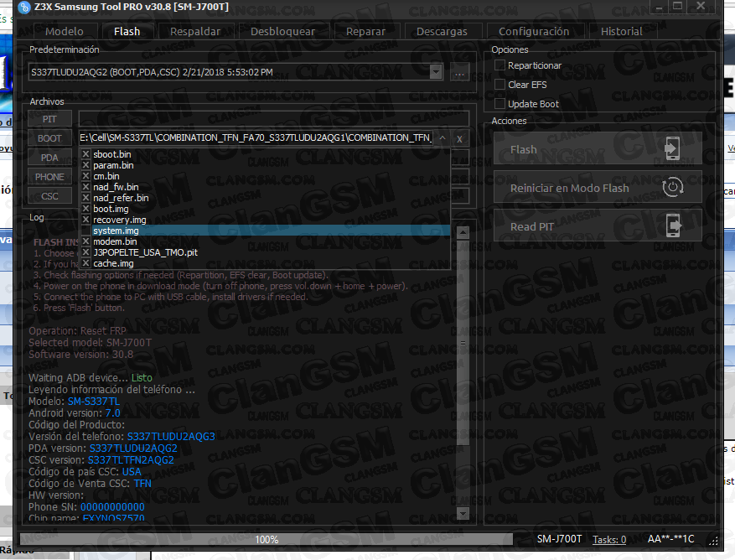This screenshot has width=735, height=560.
Task: Collapse the BOOT file list with the caret
Action: coord(442,137)
